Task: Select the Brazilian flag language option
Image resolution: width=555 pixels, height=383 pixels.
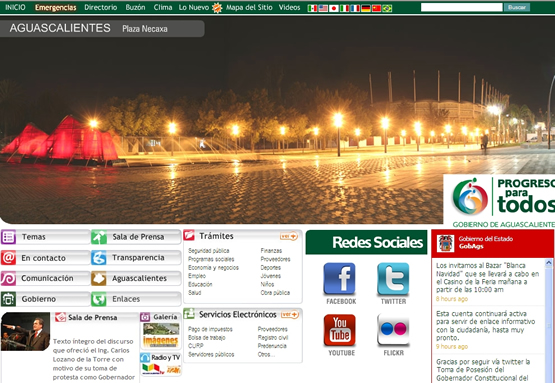Action: pos(387,8)
